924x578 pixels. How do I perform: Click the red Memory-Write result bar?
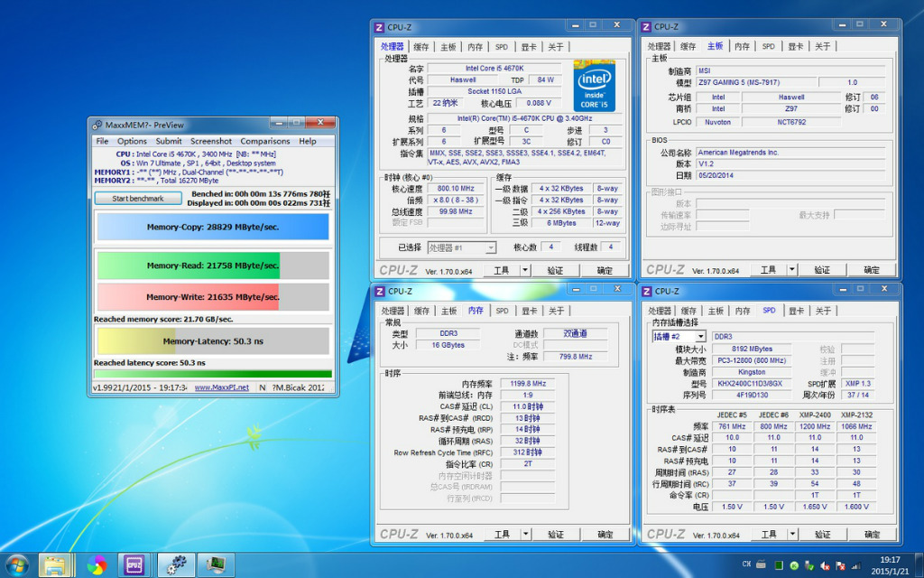213,296
